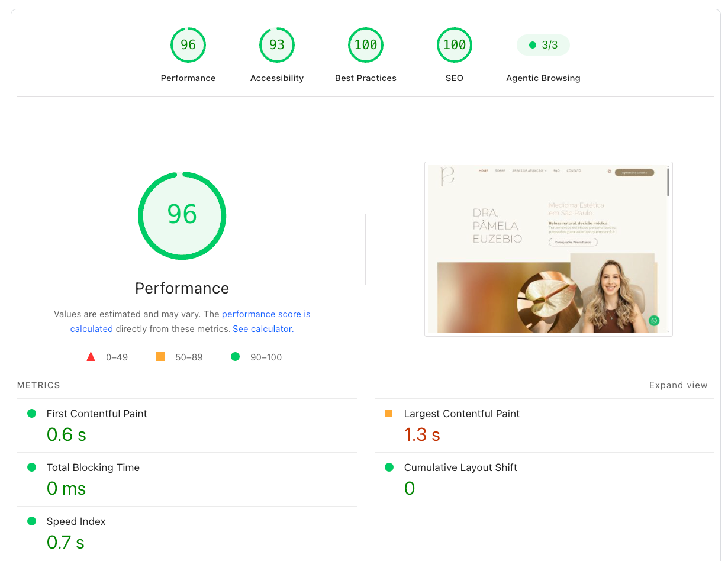Click the 90–100 legend range text
Screen dimensions: 728x561
coord(266,357)
